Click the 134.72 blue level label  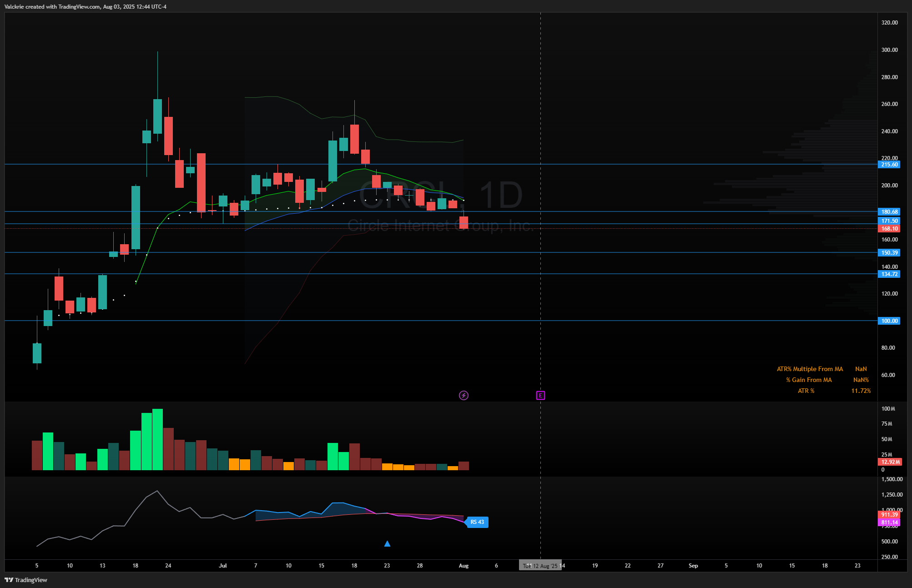[889, 274]
